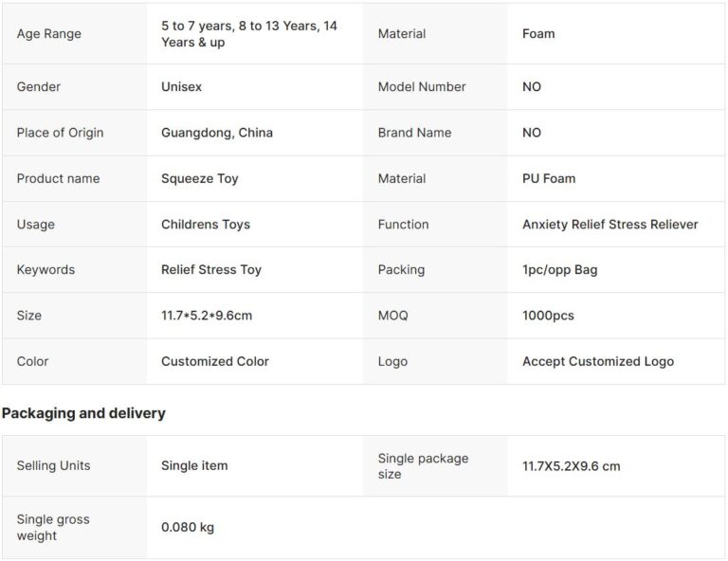Image resolution: width=728 pixels, height=561 pixels.
Task: Click the "Single gross weight" label
Action: pyautogui.click(x=55, y=528)
